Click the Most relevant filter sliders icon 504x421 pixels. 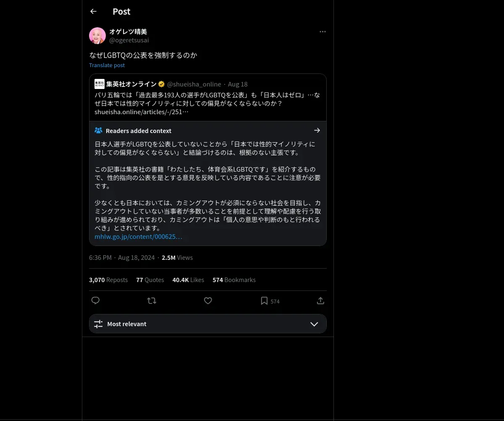[x=98, y=324]
